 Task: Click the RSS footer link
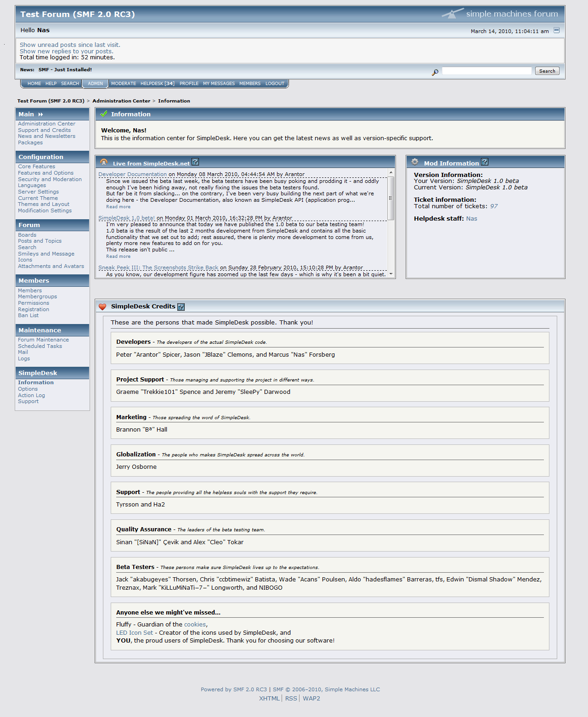[x=291, y=698]
